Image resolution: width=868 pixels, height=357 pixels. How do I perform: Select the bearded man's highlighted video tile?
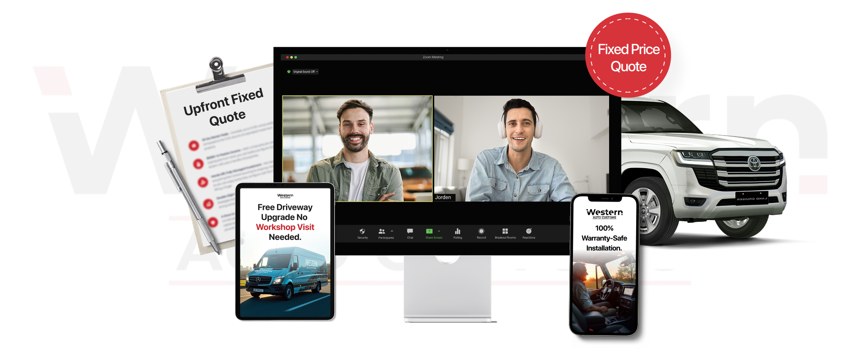[357, 148]
